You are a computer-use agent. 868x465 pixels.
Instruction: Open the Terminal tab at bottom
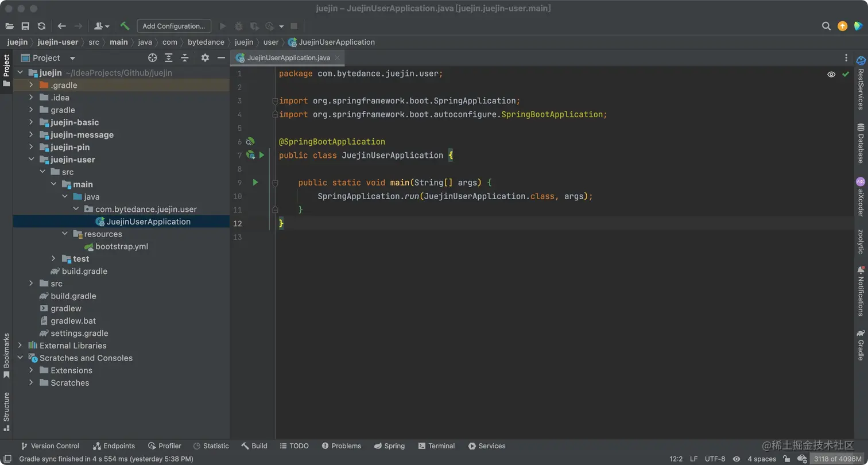point(436,446)
